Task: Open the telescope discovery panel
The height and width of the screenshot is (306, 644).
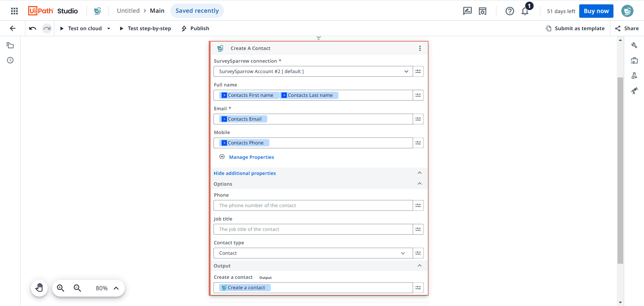Action: 634,90
